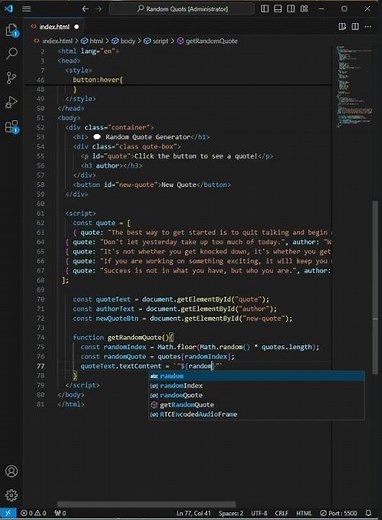This screenshot has width=382, height=520.
Task: Open notifications bell in status bar
Action: pyautogui.click(x=368, y=513)
